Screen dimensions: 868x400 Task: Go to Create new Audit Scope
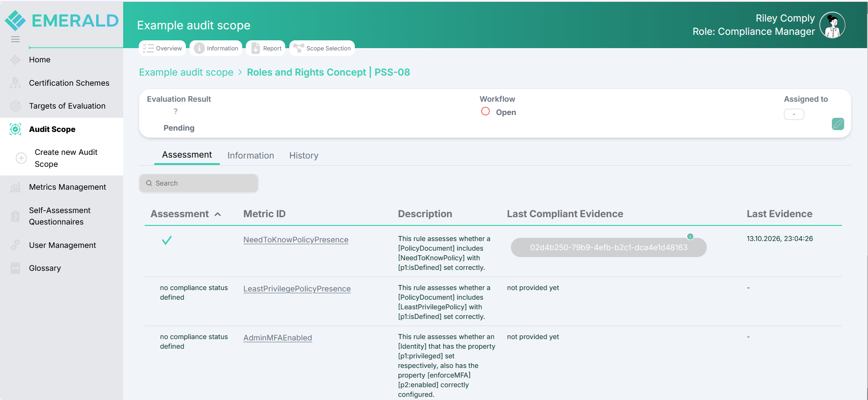click(x=66, y=158)
